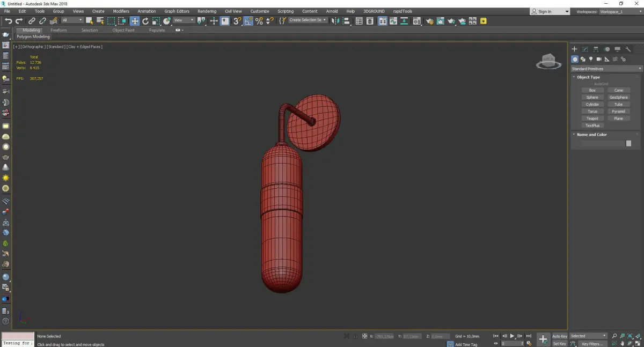
Task: Activate the Select and Place tool
Action: click(x=167, y=21)
